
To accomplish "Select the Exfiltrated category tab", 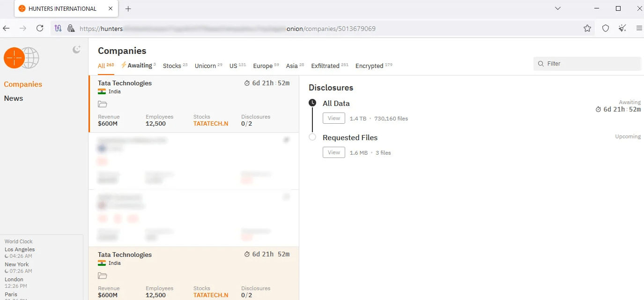I will pyautogui.click(x=325, y=66).
